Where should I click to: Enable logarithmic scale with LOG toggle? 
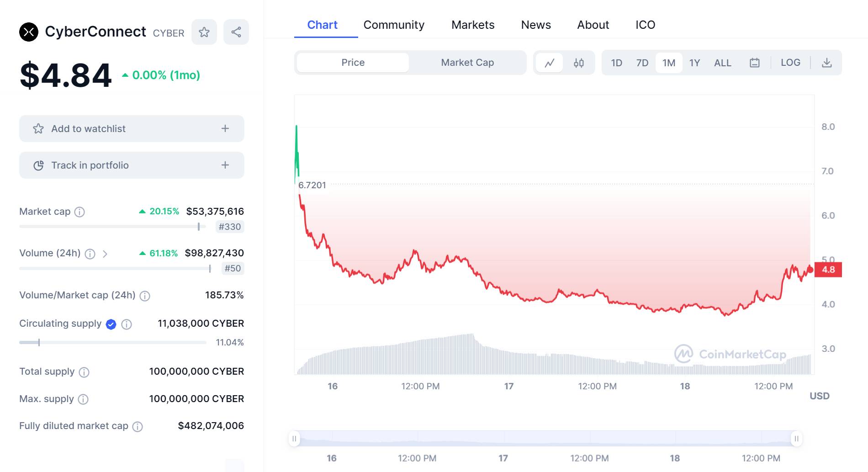(790, 63)
